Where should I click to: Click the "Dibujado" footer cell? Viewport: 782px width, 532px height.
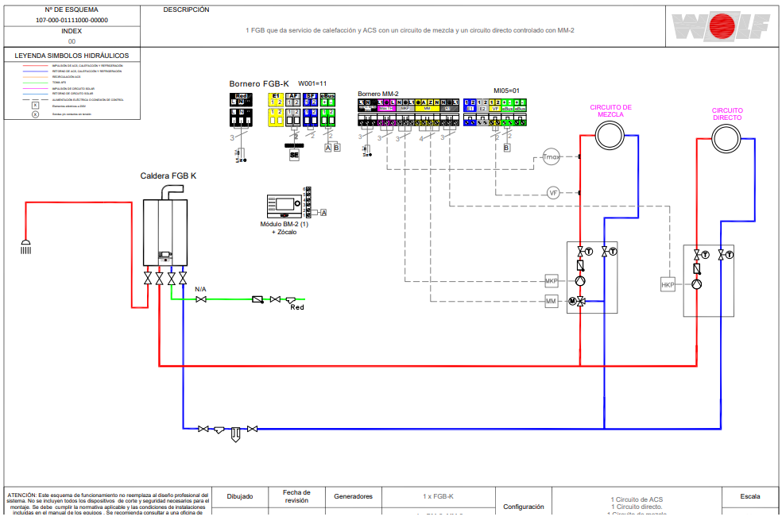coord(240,496)
